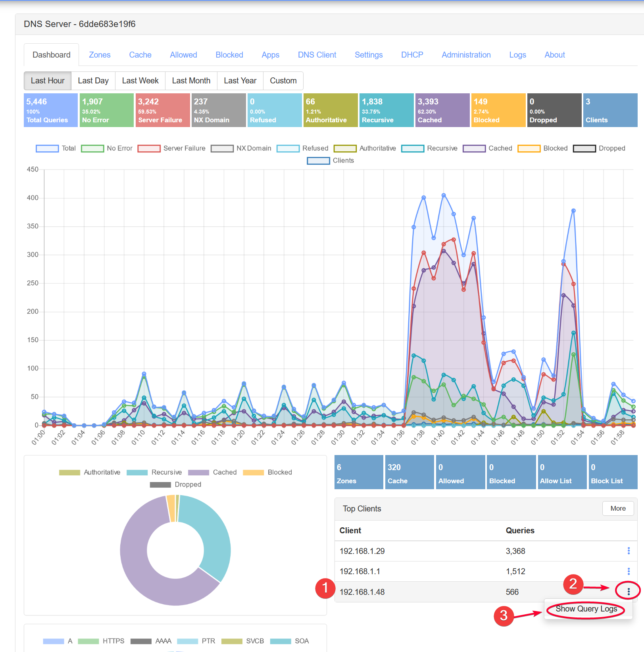This screenshot has height=652, width=644.
Task: Go to the Allowed tab
Action: [x=183, y=55]
